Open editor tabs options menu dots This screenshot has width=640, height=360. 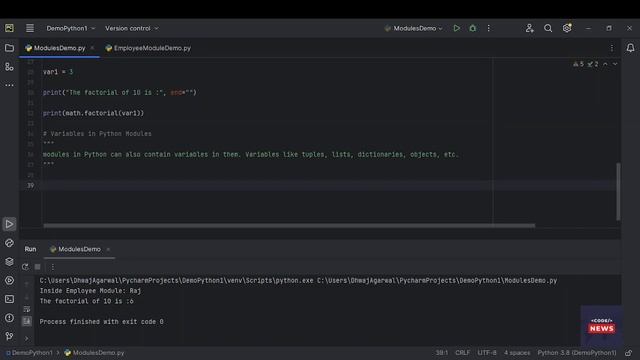612,48
